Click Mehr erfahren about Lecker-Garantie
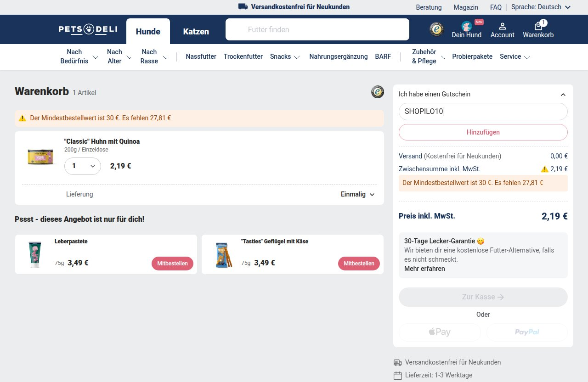588x382 pixels. pos(424,269)
